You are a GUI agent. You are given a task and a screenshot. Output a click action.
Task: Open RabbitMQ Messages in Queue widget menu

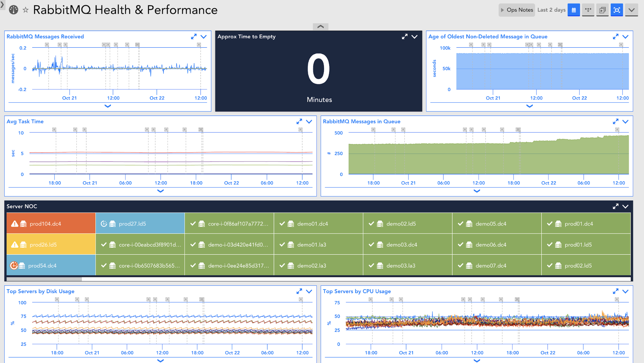tap(625, 121)
